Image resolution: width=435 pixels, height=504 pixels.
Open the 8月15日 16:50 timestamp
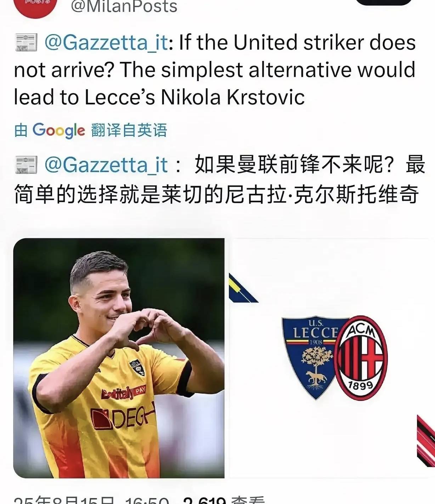point(91,500)
